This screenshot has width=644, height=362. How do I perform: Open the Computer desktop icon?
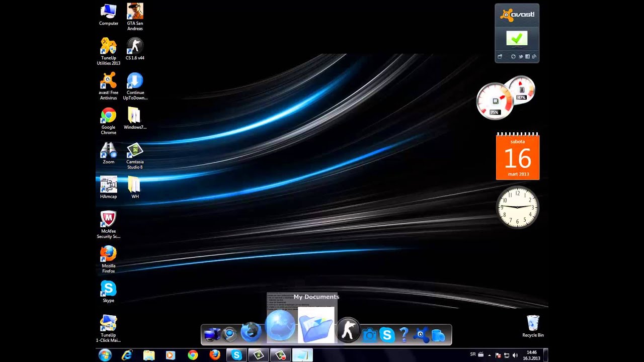pyautogui.click(x=109, y=15)
